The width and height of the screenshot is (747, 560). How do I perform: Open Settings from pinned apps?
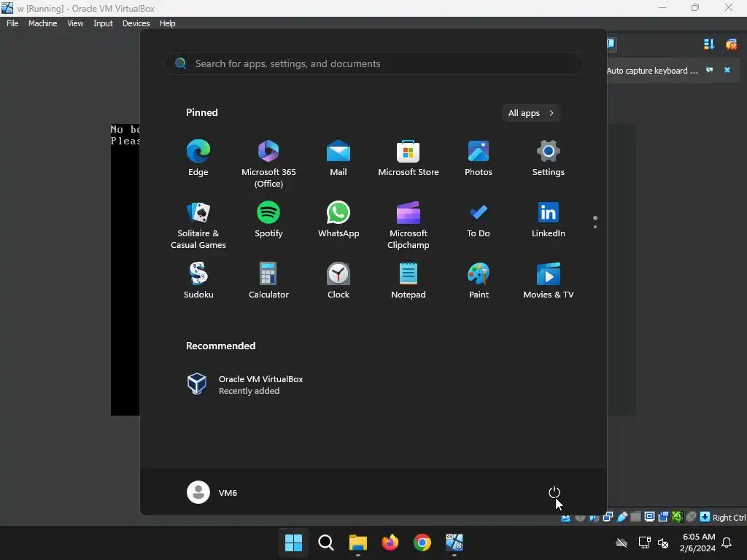click(x=549, y=158)
